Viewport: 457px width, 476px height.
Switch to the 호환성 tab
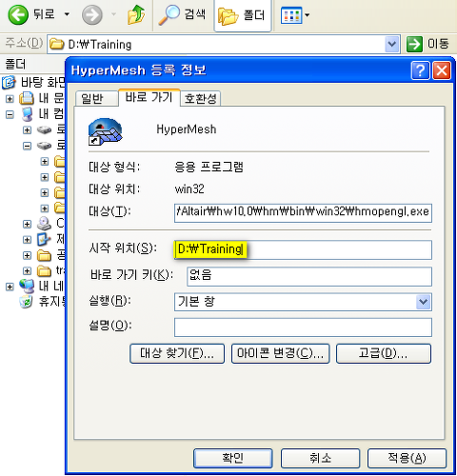[x=201, y=98]
